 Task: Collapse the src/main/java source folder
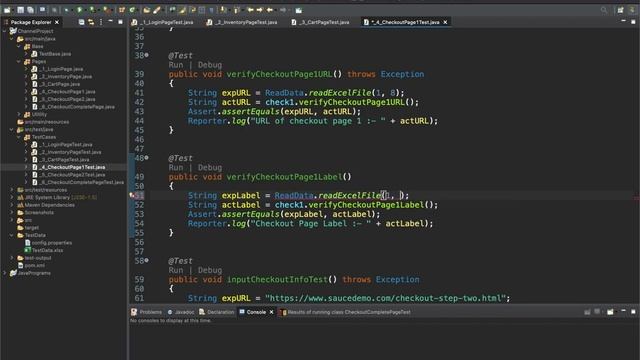coord(12,39)
